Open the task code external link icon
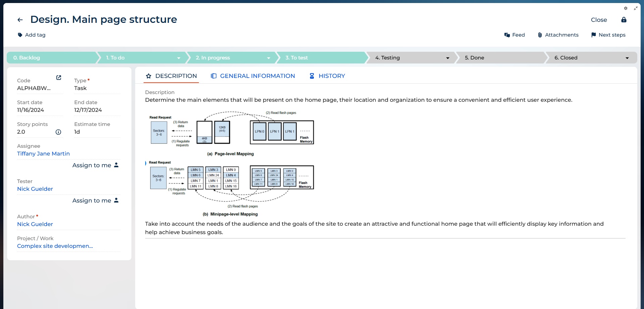The height and width of the screenshot is (309, 644). [59, 78]
